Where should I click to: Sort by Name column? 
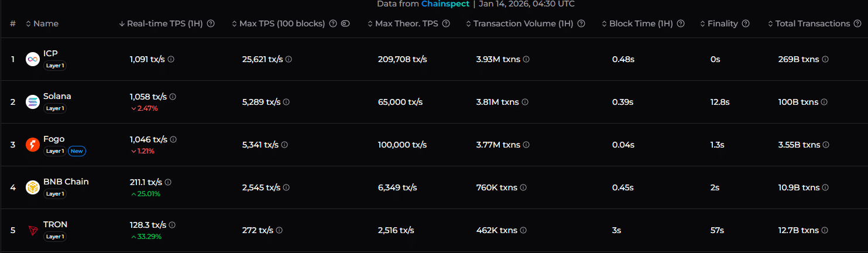pos(42,24)
